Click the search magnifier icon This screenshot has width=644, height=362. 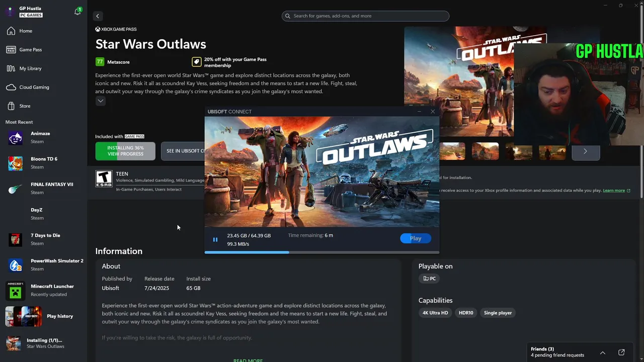[x=288, y=16]
